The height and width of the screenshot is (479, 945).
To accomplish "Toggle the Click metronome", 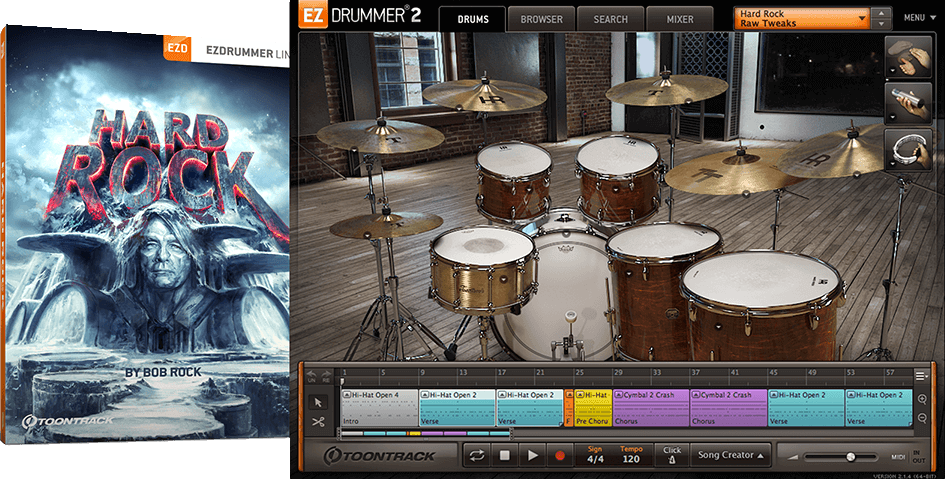I will [672, 455].
